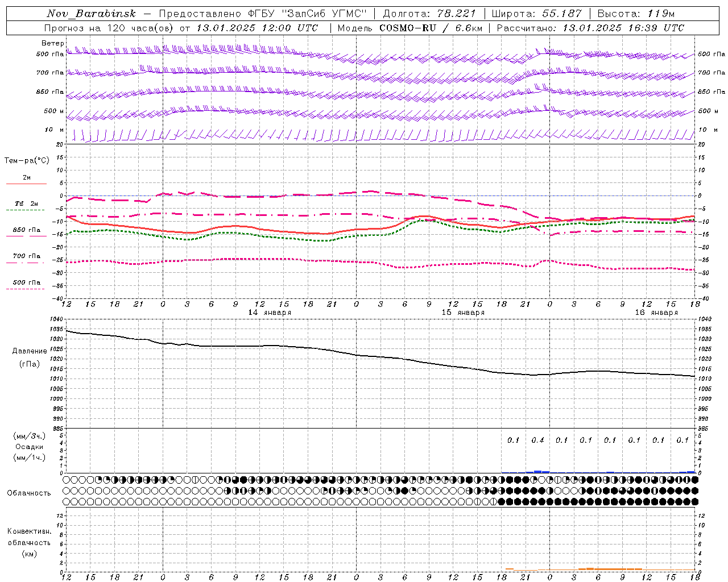The width and height of the screenshot is (728, 582).
Task: Click the (мм/3ч.) precipitation unit label
Action: [x=30, y=436]
